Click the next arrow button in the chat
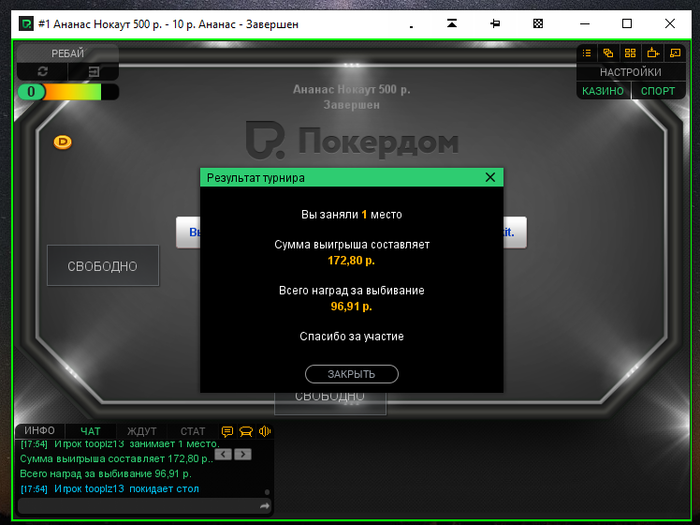This screenshot has height=525, width=700. (243, 454)
